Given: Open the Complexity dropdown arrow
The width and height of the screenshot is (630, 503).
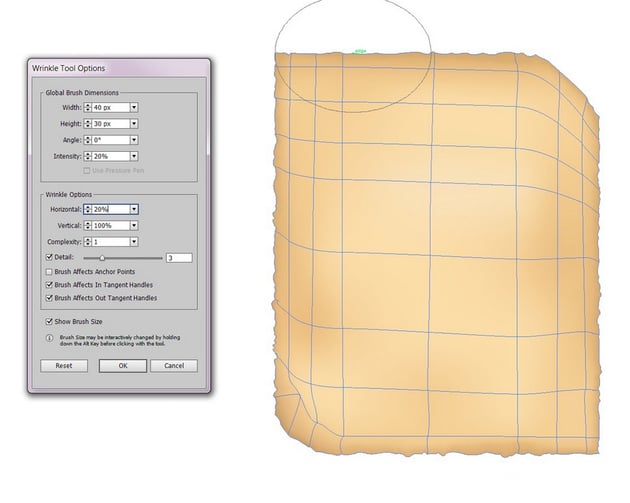Looking at the screenshot, I should click(134, 242).
